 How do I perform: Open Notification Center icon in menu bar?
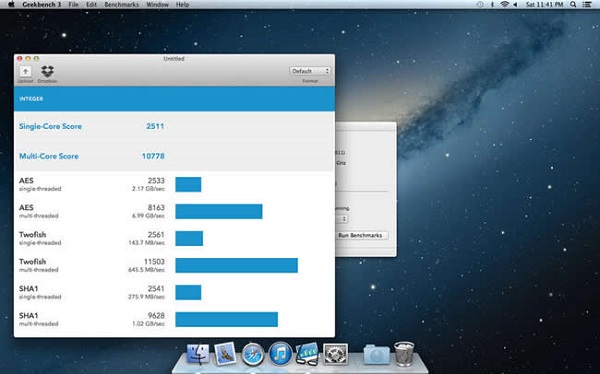pyautogui.click(x=587, y=5)
